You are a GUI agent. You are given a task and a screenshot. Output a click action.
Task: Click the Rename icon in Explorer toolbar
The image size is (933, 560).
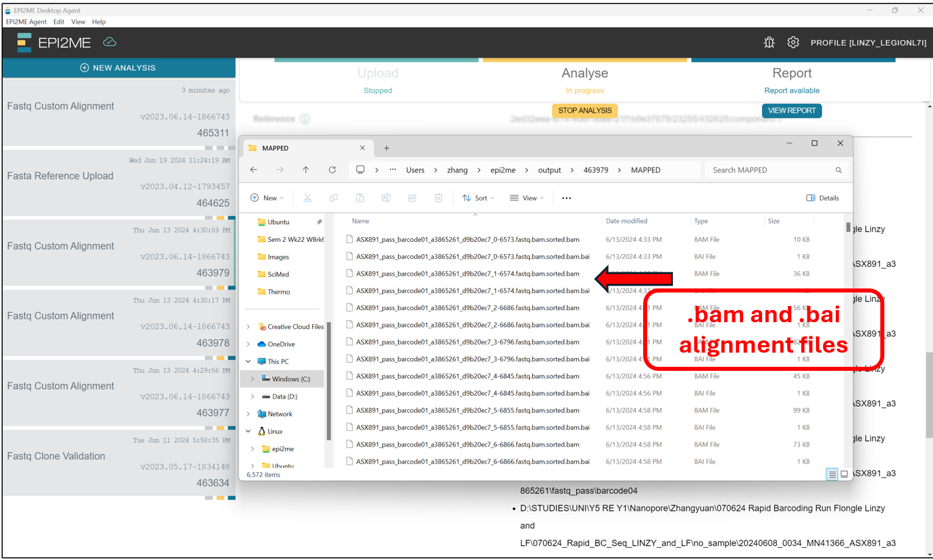(386, 198)
